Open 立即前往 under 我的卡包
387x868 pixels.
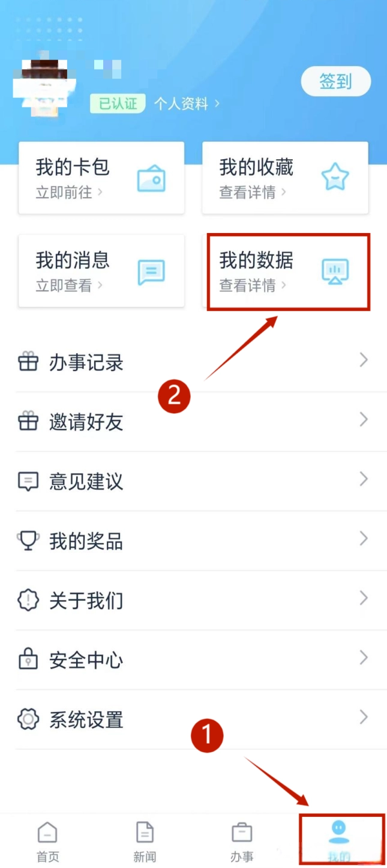(x=69, y=192)
